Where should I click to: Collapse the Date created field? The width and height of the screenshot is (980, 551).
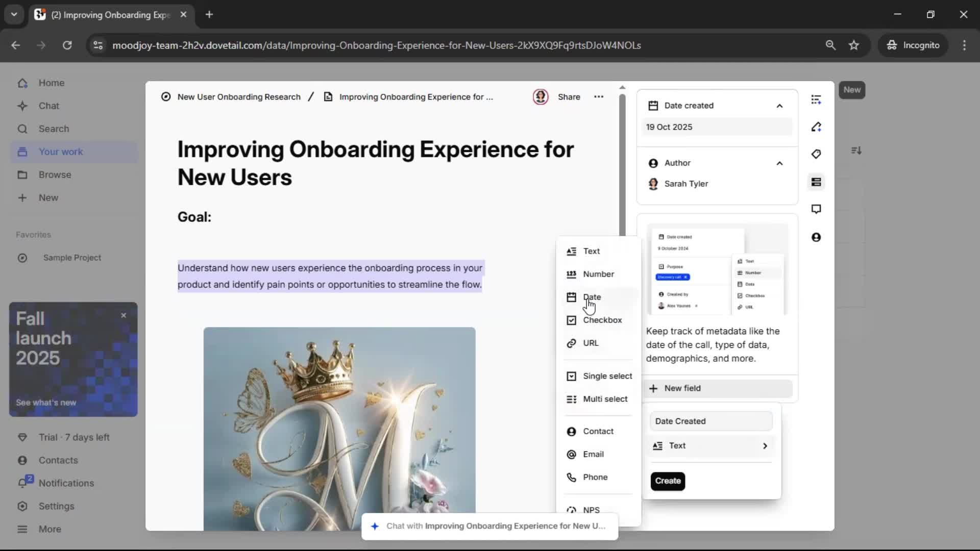pos(779,106)
